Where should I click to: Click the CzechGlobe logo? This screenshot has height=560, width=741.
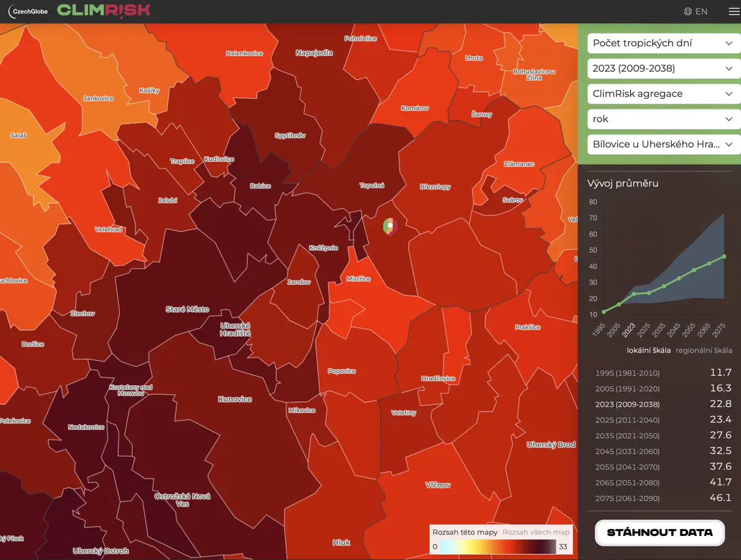28,10
